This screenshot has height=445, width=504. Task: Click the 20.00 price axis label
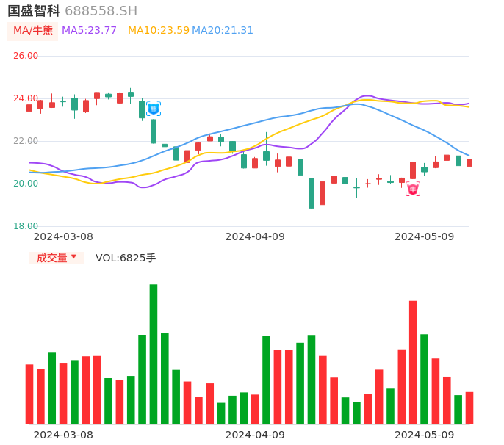26,184
